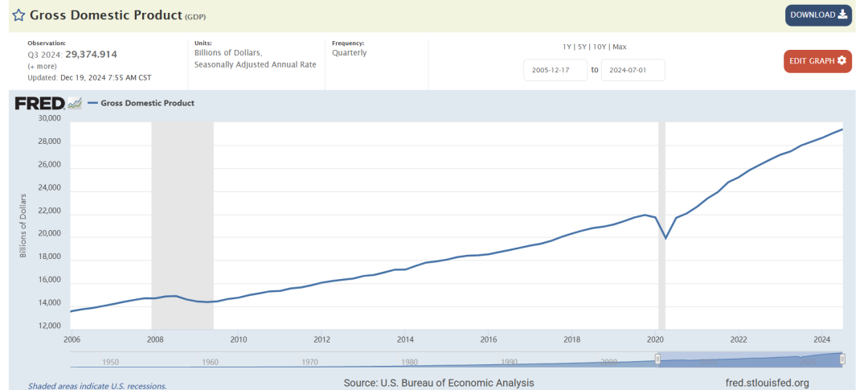868x390 pixels.
Task: Star the Gross Domestic Product series as favorite
Action: click(x=18, y=15)
